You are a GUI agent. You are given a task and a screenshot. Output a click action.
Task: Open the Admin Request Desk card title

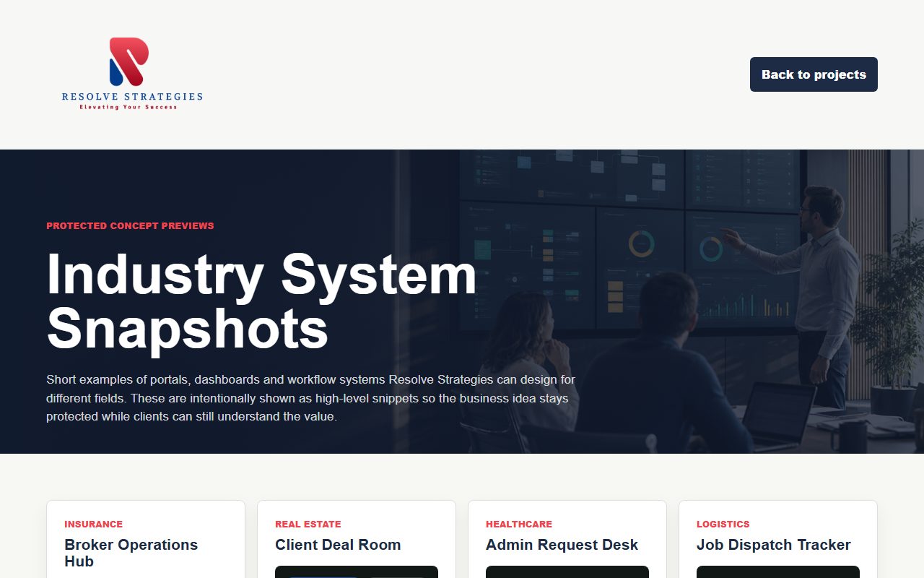click(x=562, y=545)
